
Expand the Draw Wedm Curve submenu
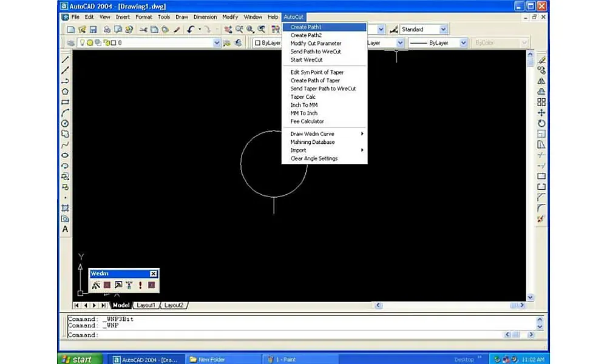[x=324, y=134]
